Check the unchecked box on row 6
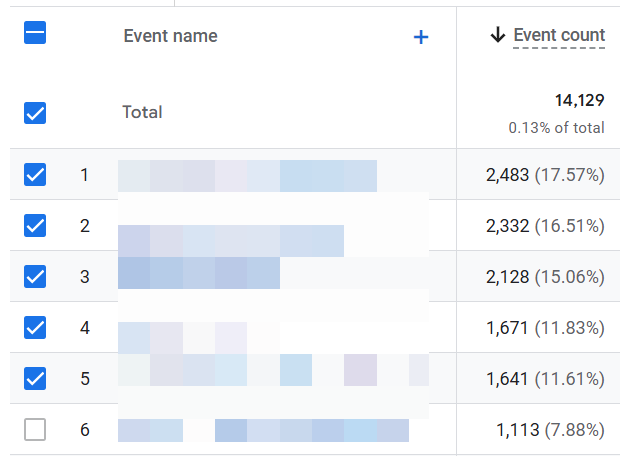 point(35,430)
